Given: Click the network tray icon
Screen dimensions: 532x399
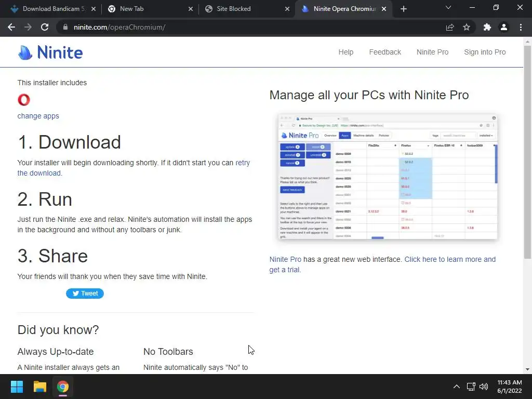Looking at the screenshot, I should click(x=471, y=387).
